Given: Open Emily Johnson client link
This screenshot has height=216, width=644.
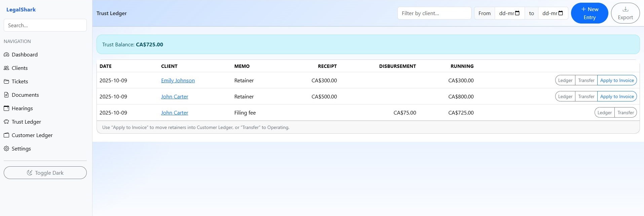Looking at the screenshot, I should pyautogui.click(x=178, y=80).
